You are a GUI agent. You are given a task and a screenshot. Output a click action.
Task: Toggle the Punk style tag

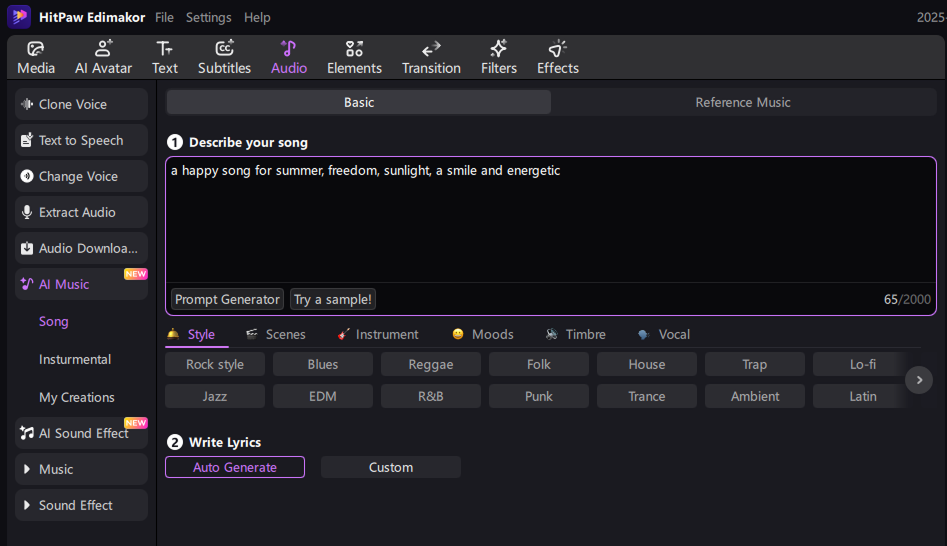click(x=539, y=396)
